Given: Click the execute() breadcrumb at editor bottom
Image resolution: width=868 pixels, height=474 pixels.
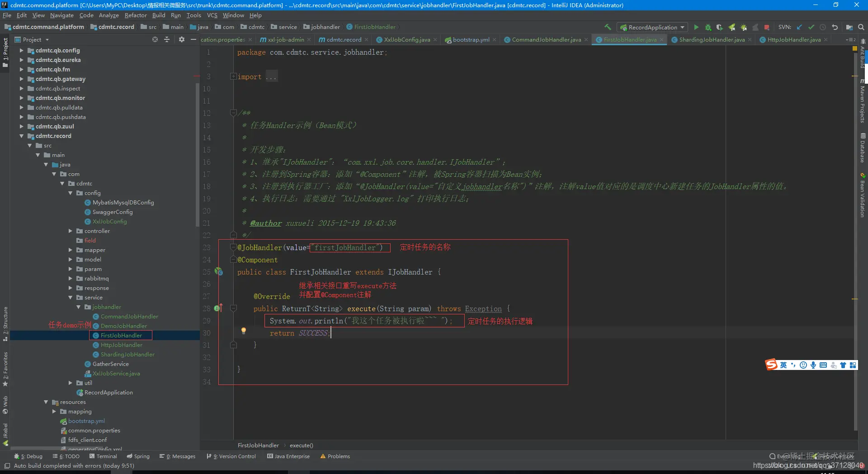Looking at the screenshot, I should 301,446.
